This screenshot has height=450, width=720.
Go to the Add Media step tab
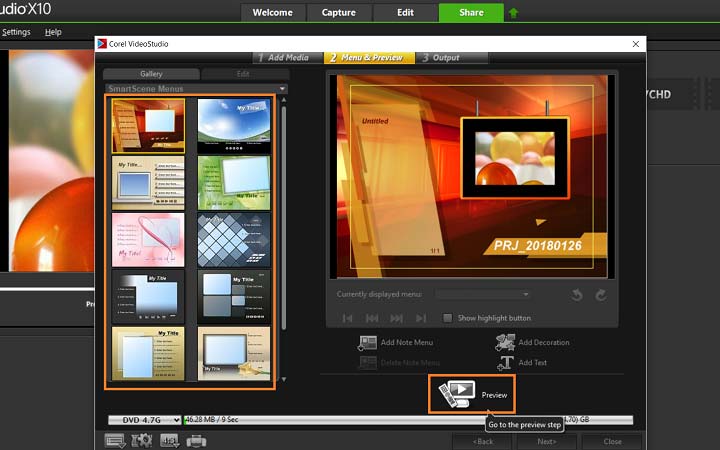(x=283, y=57)
